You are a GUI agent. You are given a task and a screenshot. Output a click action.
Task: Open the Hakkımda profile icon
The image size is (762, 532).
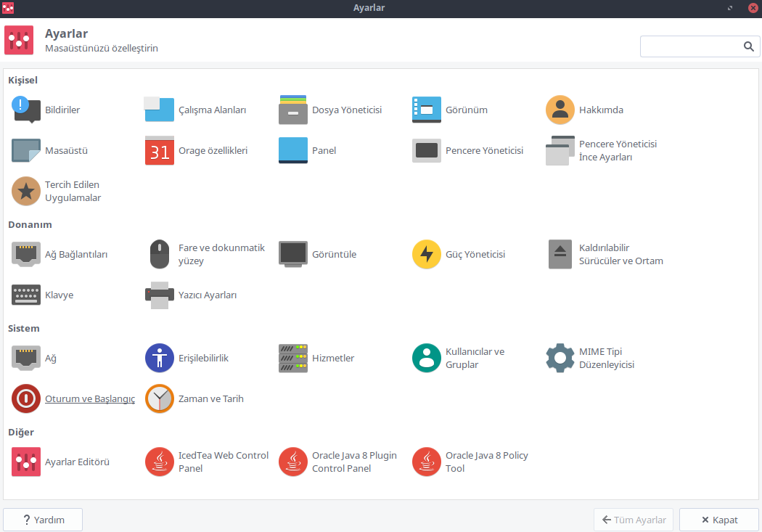[560, 110]
